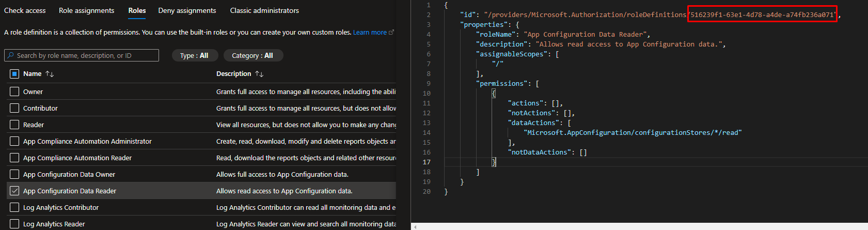Select the Classic administrators tab

point(264,10)
